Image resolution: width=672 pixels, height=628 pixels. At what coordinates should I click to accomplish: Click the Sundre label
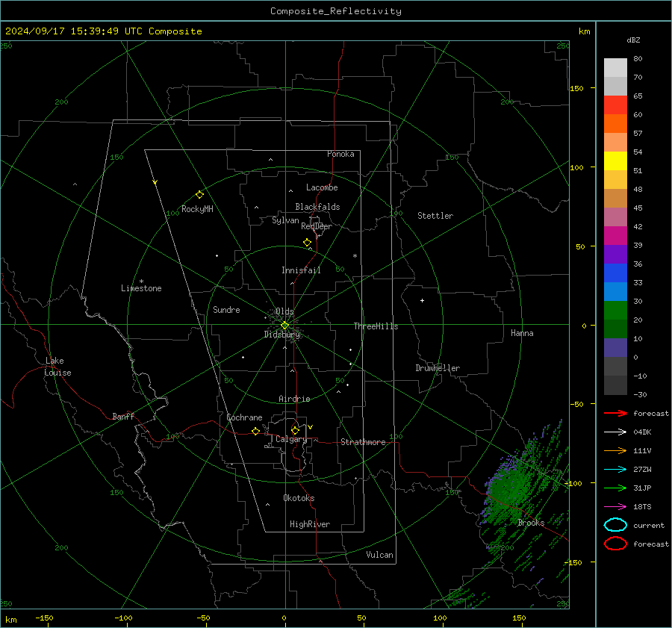226,310
